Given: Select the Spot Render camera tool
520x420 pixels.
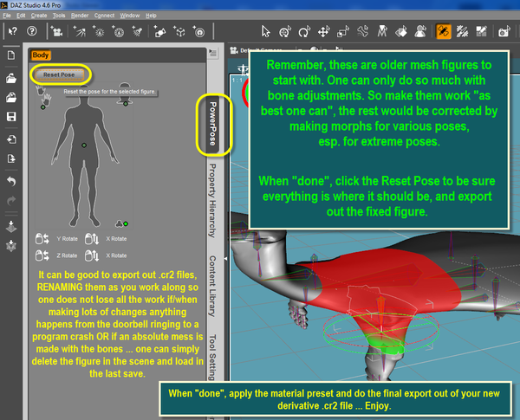Looking at the screenshot, I should [x=504, y=31].
